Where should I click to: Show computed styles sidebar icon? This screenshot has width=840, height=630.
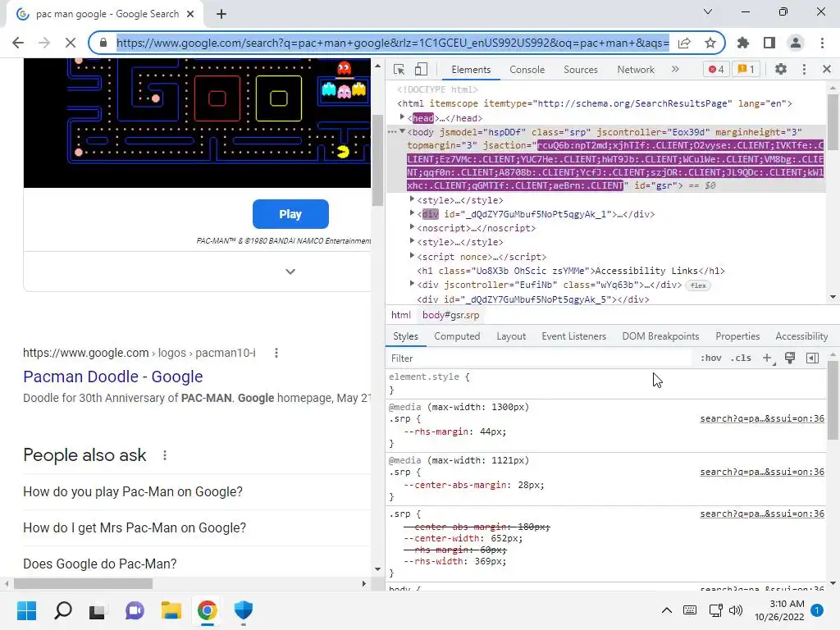pyautogui.click(x=813, y=358)
